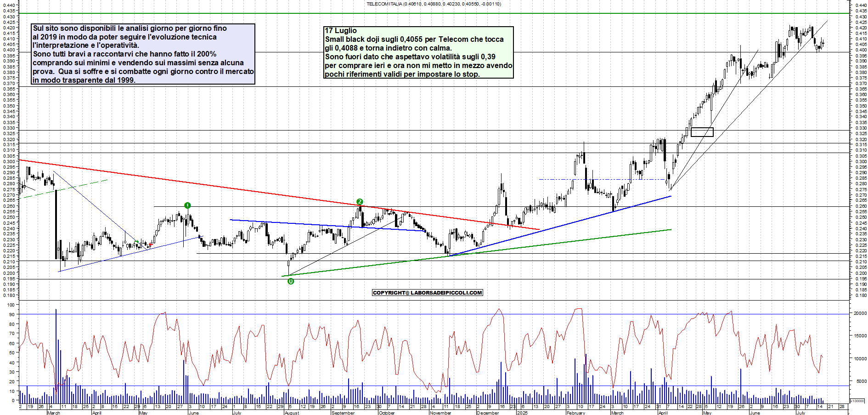Select the x10000 multiplier label
868x415 pixels.
pyautogui.click(x=858, y=401)
